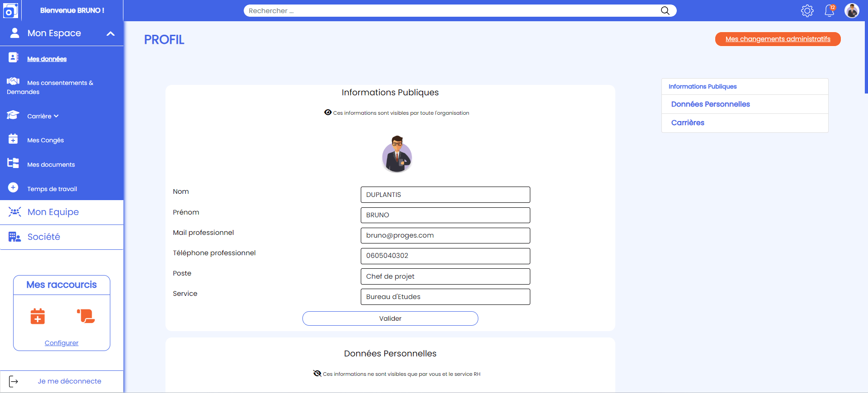Click Mes changements administratifs button
Screen dimensions: 868x393
tap(778, 39)
